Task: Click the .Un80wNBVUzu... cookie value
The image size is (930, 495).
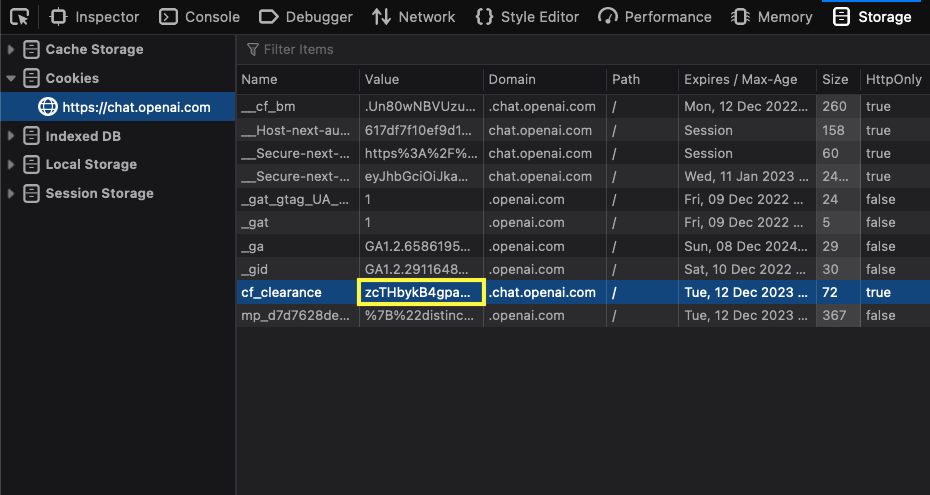Action: (x=421, y=107)
